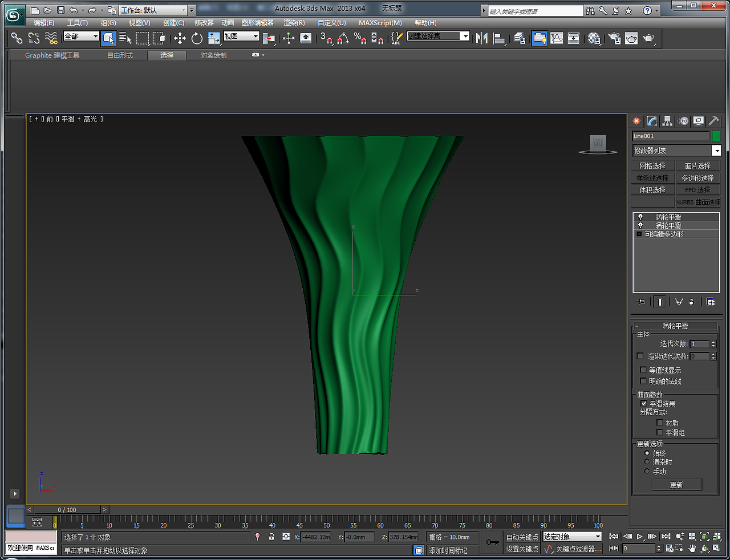The height and width of the screenshot is (560, 730).
Task: Enable 明确的法线 checkbox
Action: [643, 381]
